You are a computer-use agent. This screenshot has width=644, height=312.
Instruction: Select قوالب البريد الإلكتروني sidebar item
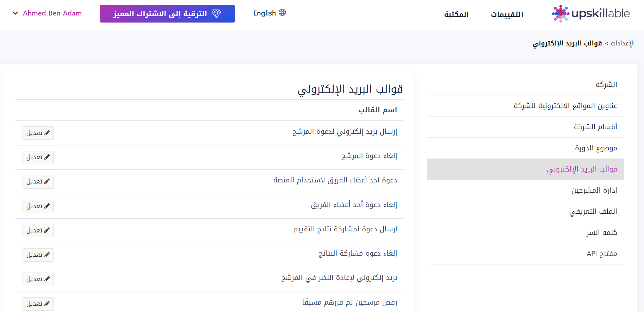pyautogui.click(x=526, y=169)
